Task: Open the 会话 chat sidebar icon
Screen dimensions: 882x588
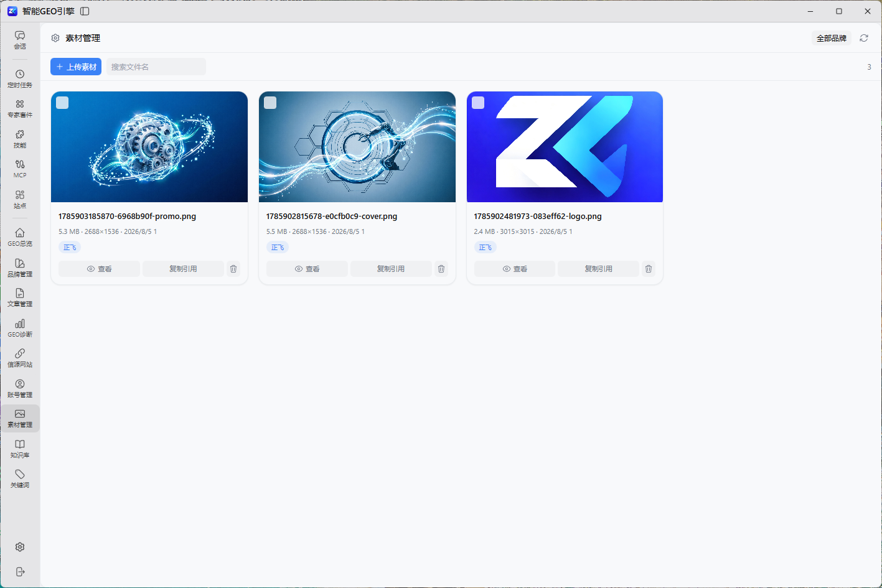Action: pyautogui.click(x=20, y=40)
